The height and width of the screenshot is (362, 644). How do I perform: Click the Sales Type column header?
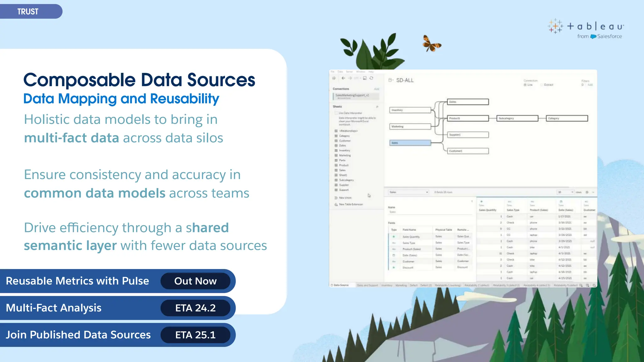pos(513,210)
